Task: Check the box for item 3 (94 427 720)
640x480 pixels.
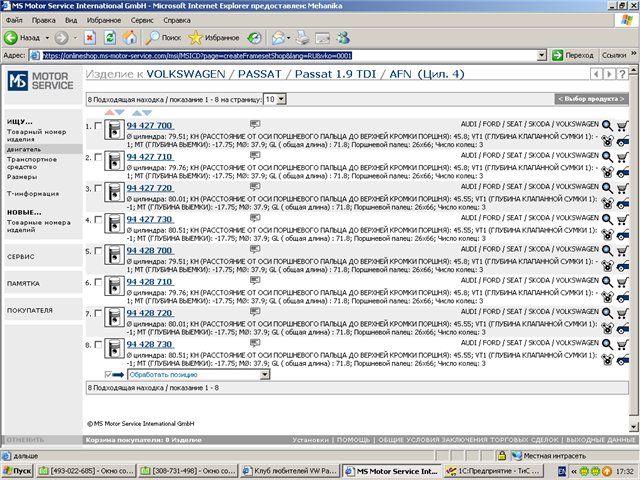Action: click(98, 188)
